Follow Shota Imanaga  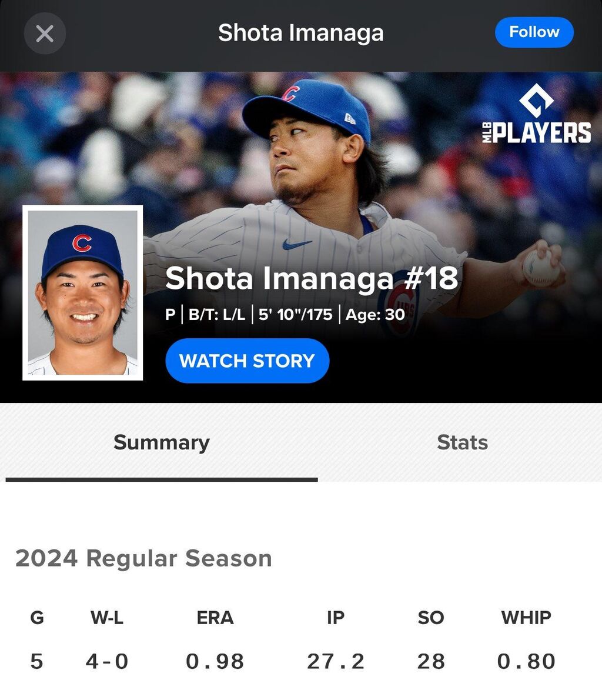point(534,32)
